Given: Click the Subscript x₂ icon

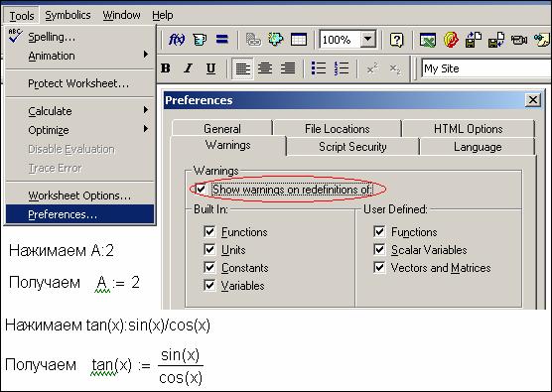Looking at the screenshot, I should 395,68.
